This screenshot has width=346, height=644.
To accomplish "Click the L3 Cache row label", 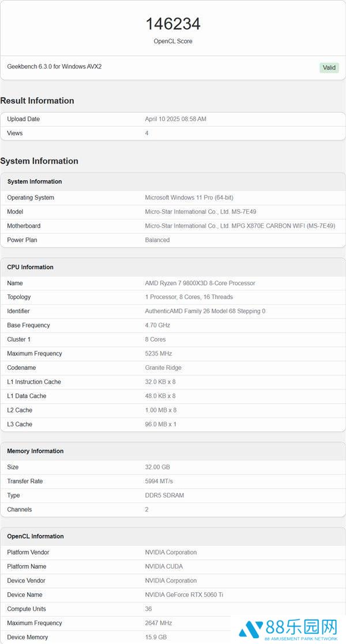I will pyautogui.click(x=20, y=424).
